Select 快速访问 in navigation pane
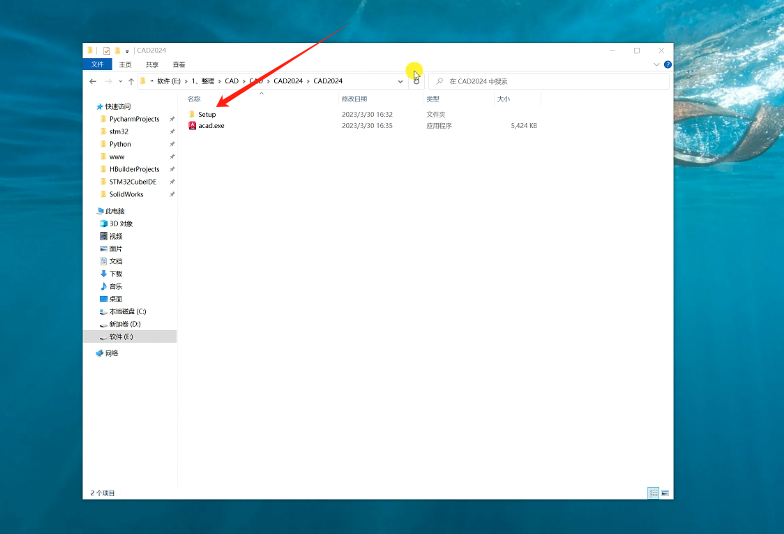The height and width of the screenshot is (534, 784). 118,106
